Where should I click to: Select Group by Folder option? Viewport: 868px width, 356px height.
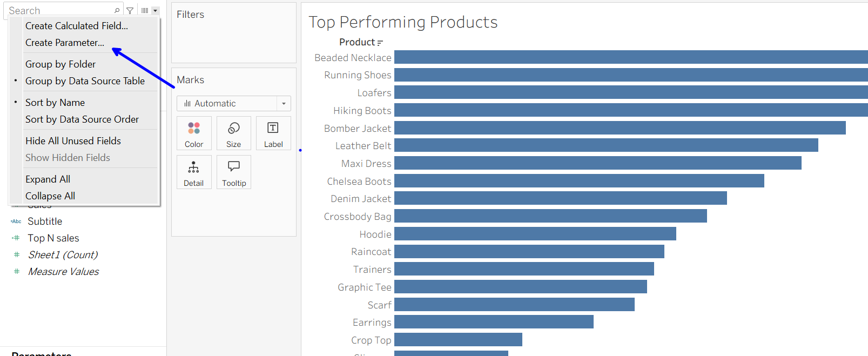point(60,64)
